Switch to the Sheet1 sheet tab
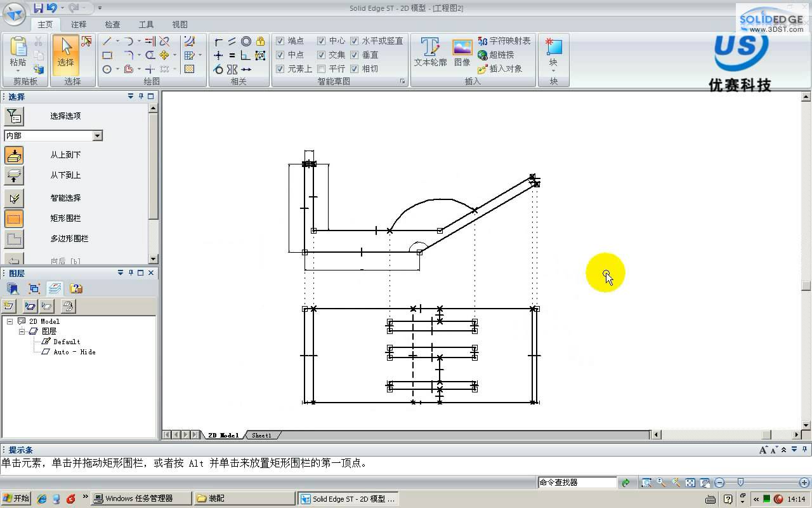This screenshot has height=508, width=812. tap(261, 436)
